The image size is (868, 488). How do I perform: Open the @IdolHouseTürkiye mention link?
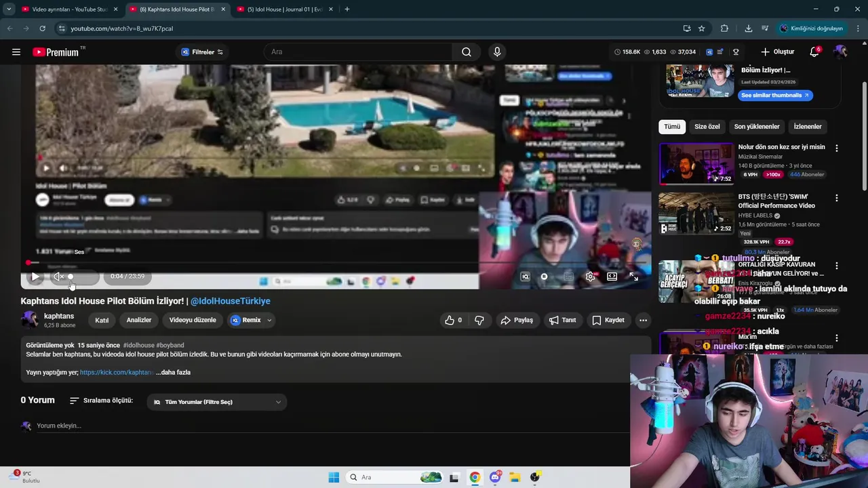coord(231,301)
